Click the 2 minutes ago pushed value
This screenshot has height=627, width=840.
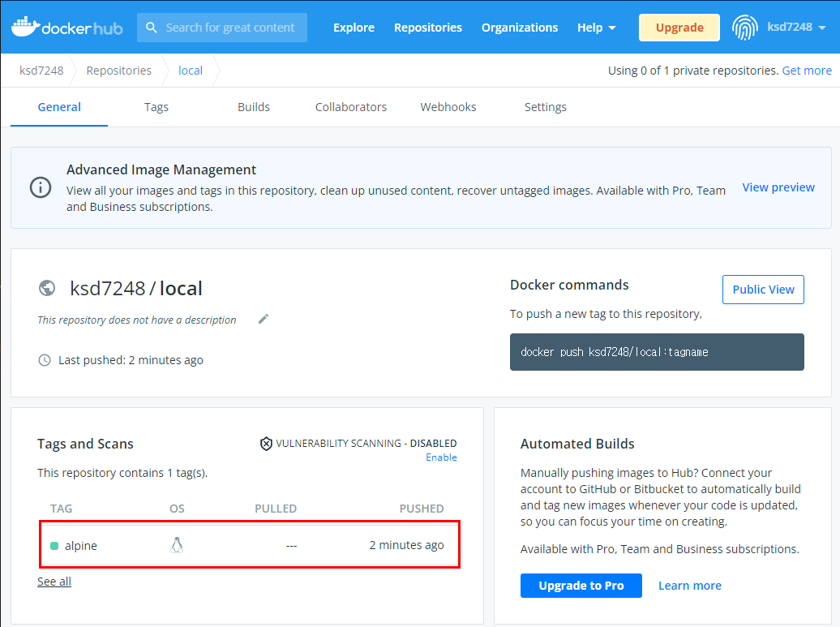pyautogui.click(x=406, y=546)
